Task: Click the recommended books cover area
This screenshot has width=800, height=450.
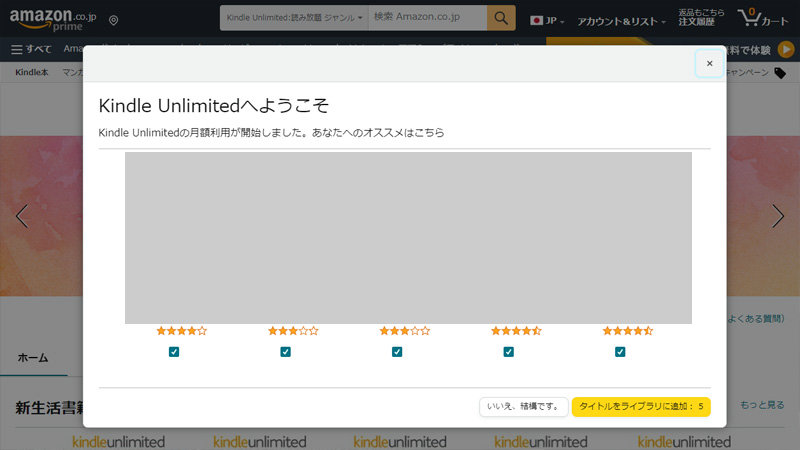Action: tap(408, 238)
